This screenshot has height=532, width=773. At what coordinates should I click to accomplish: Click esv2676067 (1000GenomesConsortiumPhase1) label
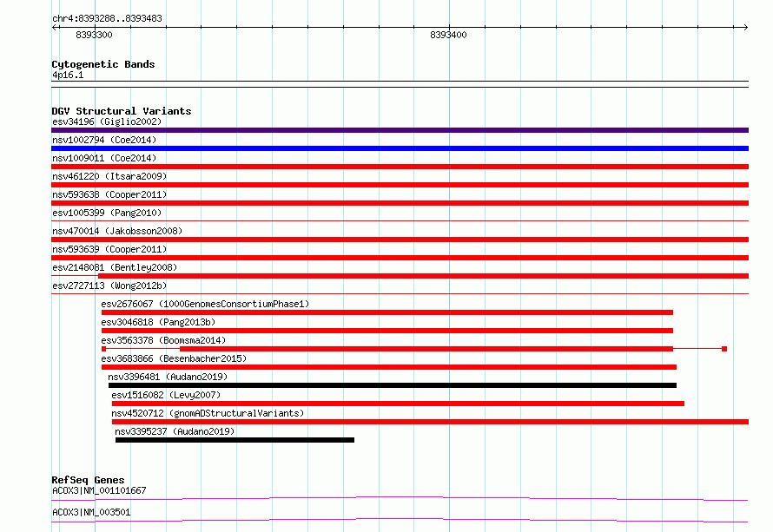(x=205, y=304)
